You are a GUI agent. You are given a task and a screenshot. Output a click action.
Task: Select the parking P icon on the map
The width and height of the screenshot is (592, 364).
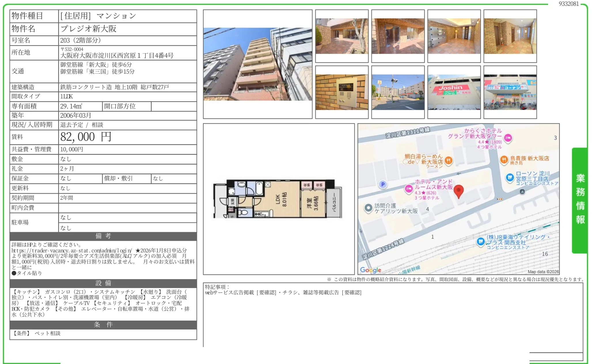click(x=383, y=184)
